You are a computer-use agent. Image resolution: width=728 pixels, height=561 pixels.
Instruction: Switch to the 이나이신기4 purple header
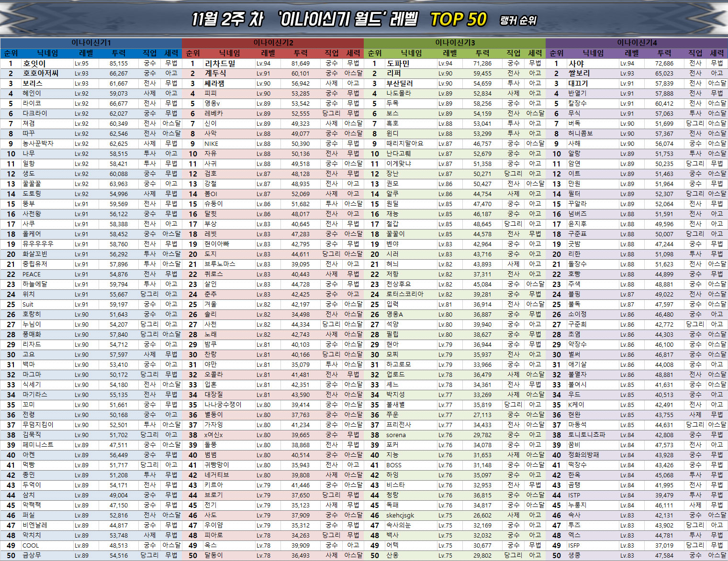[x=637, y=43]
